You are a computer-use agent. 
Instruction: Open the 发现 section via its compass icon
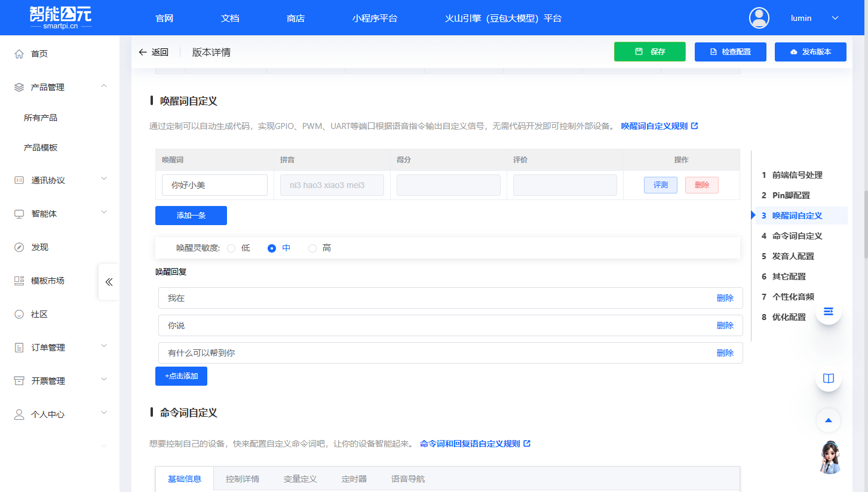point(17,247)
